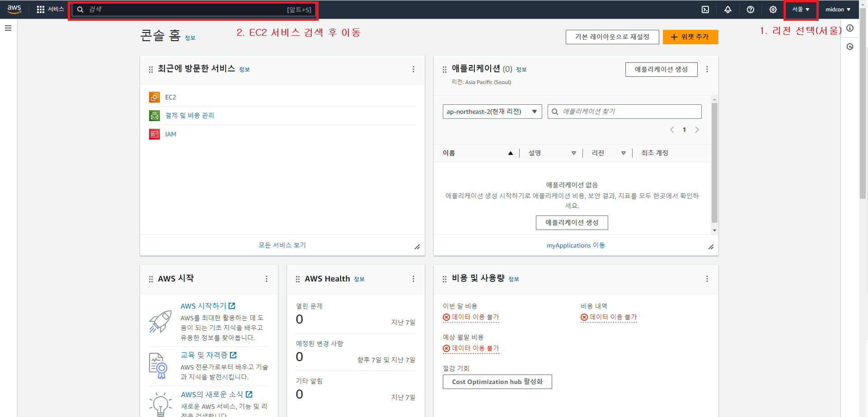
Task: Grab the drag handle of 최근에 방문한 서비스 widget
Action: (x=151, y=70)
